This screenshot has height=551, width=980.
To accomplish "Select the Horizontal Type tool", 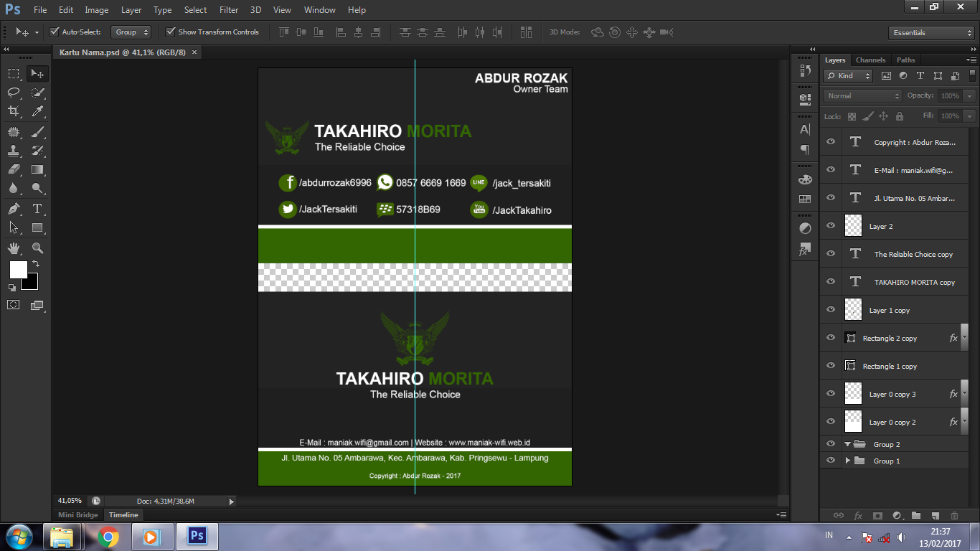I will coord(37,209).
